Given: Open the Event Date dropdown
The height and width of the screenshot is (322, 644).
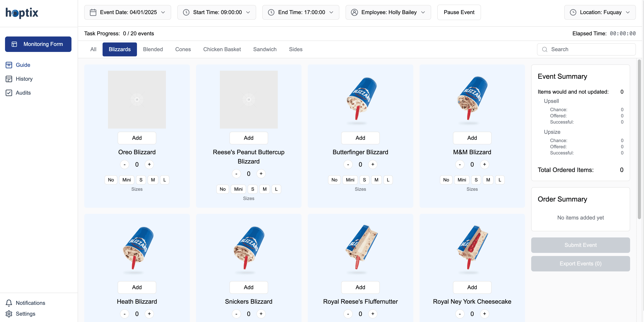Looking at the screenshot, I should [x=128, y=12].
